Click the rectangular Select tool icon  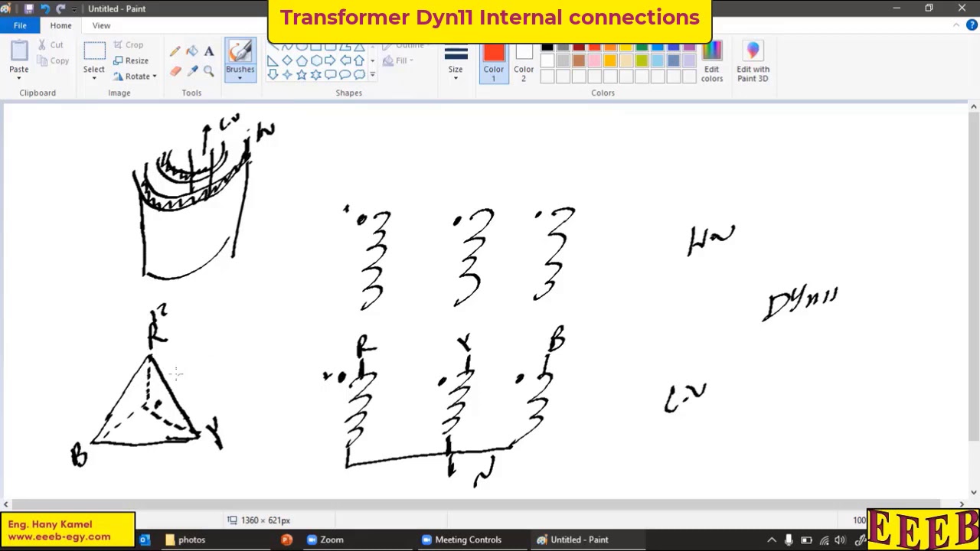94,52
